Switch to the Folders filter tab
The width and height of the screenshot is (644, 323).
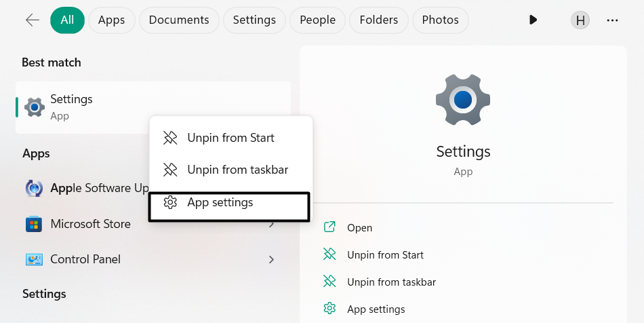379,20
